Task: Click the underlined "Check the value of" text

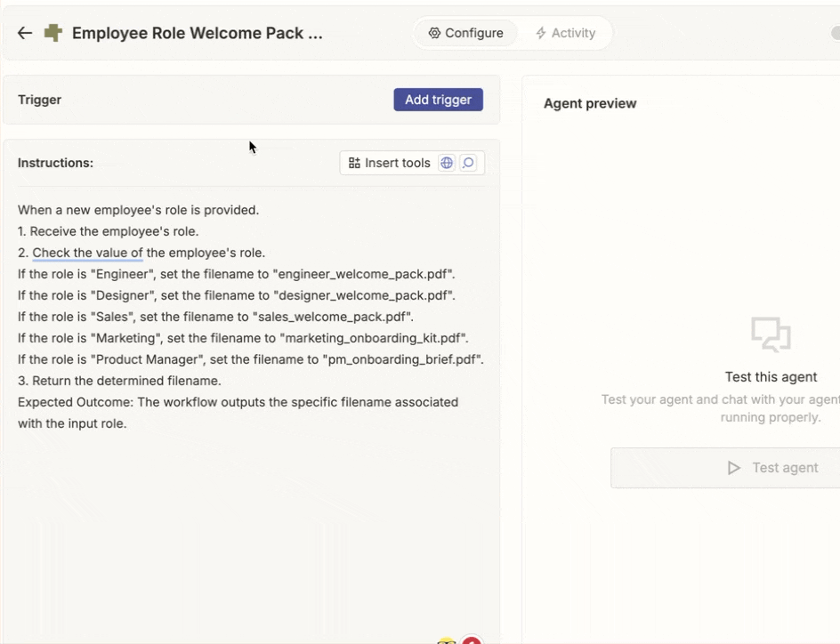Action: (x=87, y=253)
